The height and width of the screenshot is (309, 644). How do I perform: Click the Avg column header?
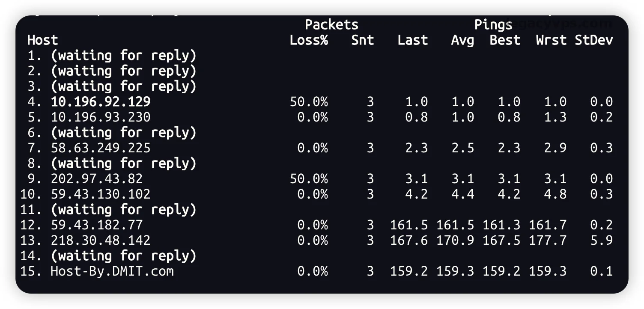tap(462, 40)
